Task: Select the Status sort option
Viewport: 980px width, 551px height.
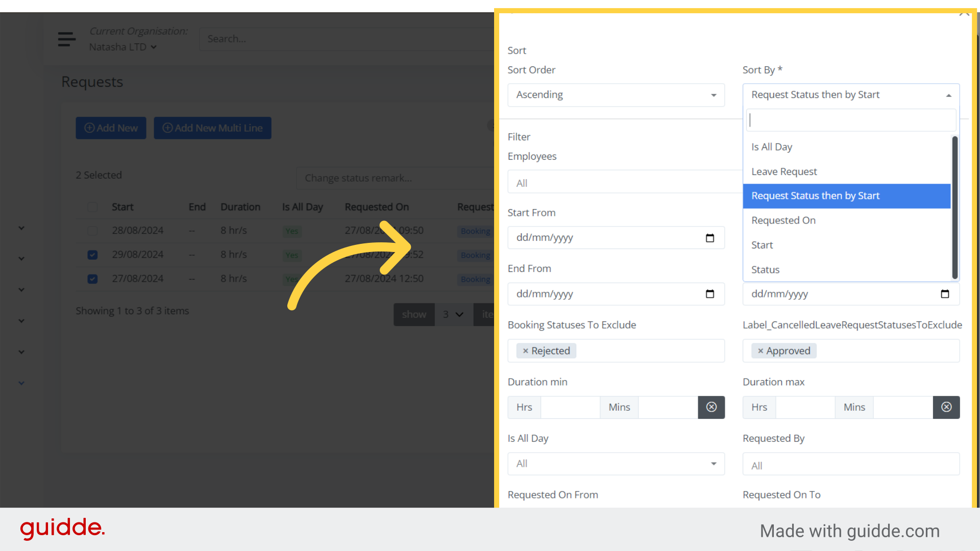Action: 847,269
